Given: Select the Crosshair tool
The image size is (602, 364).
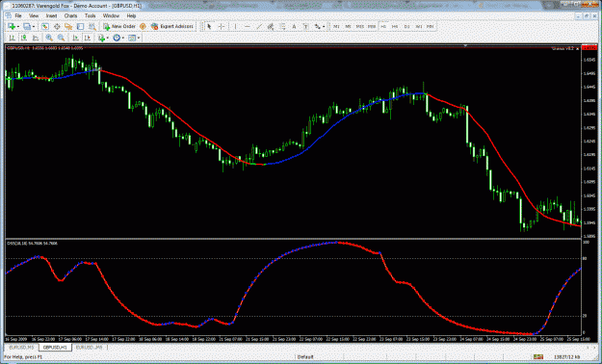Looking at the screenshot, I should [x=222, y=27].
